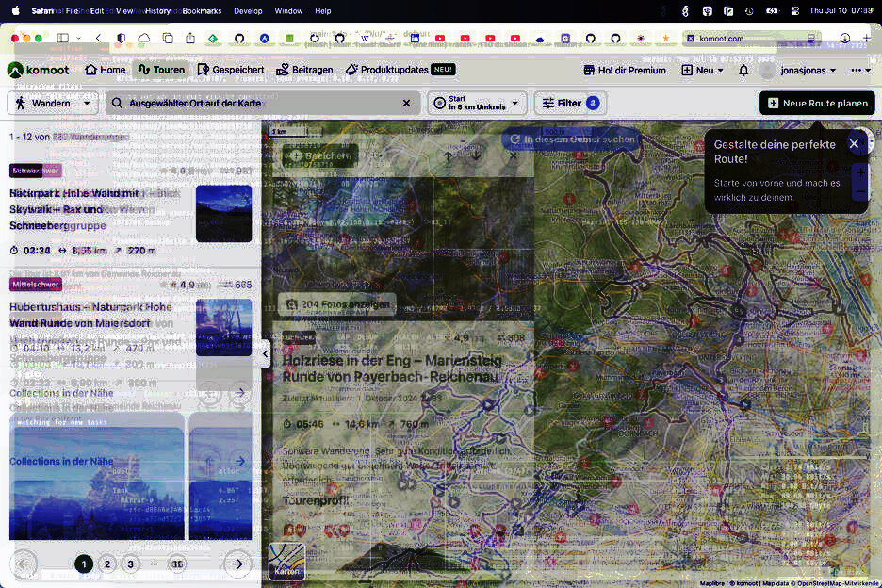Click the Speichern tour button
882x588 pixels.
pyautogui.click(x=320, y=156)
